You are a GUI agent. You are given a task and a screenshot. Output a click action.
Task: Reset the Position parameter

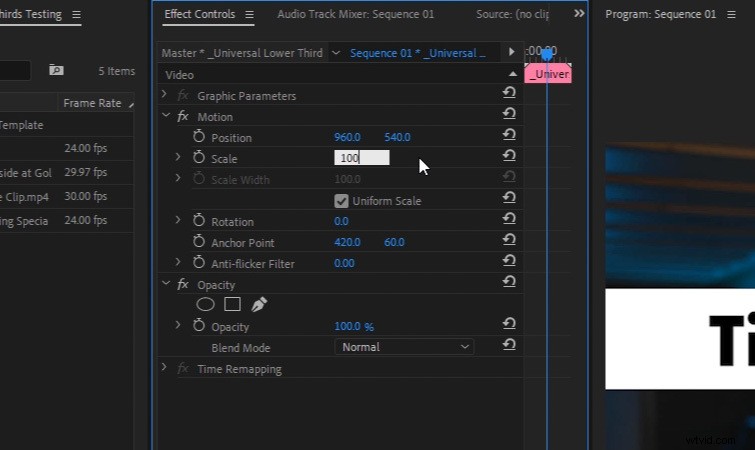tap(509, 135)
